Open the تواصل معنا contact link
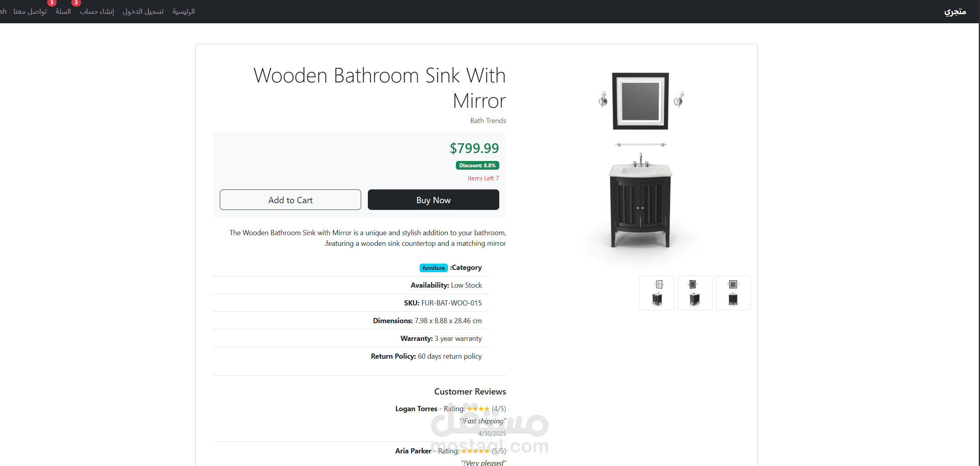980x466 pixels. pyautogui.click(x=30, y=11)
